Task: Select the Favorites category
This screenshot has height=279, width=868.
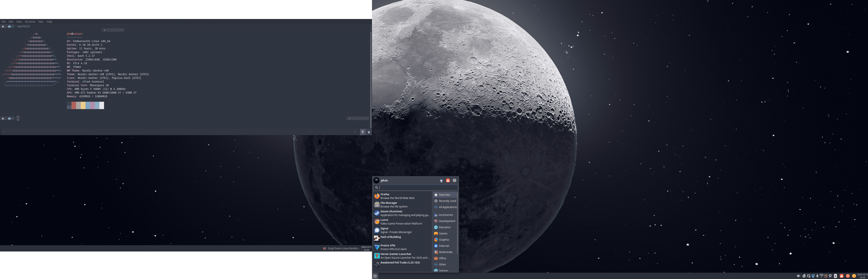Action: pos(445,195)
